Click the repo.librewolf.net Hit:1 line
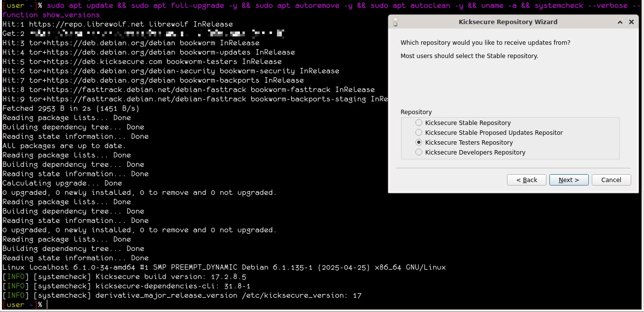Screen dimensions: 644x312 tap(118, 24)
